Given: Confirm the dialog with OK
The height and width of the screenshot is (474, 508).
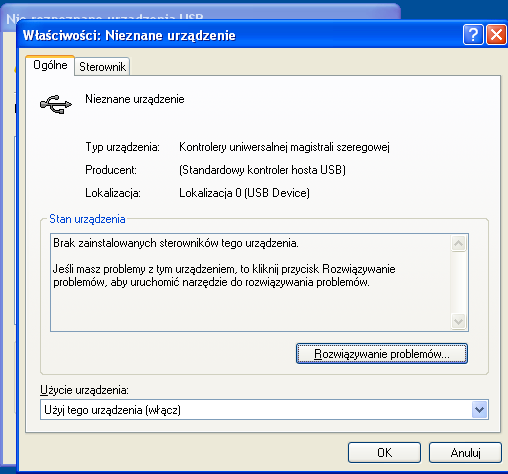Looking at the screenshot, I should pyautogui.click(x=384, y=452).
